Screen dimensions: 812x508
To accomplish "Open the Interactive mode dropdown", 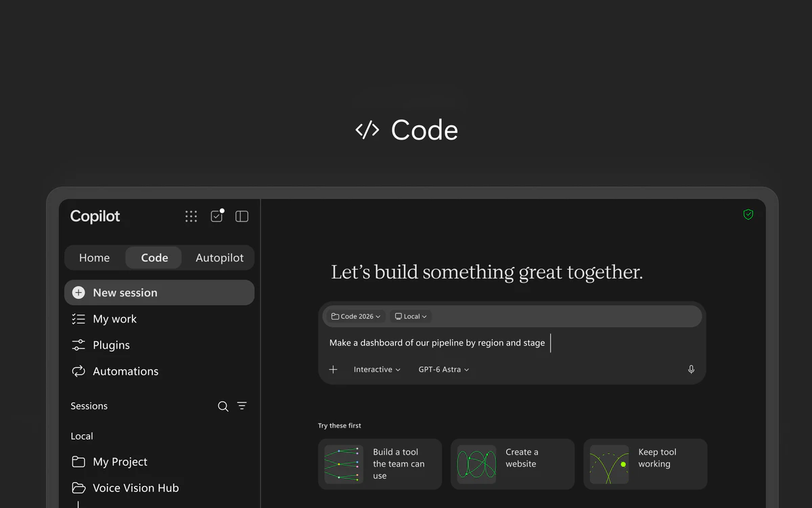I will pyautogui.click(x=377, y=369).
